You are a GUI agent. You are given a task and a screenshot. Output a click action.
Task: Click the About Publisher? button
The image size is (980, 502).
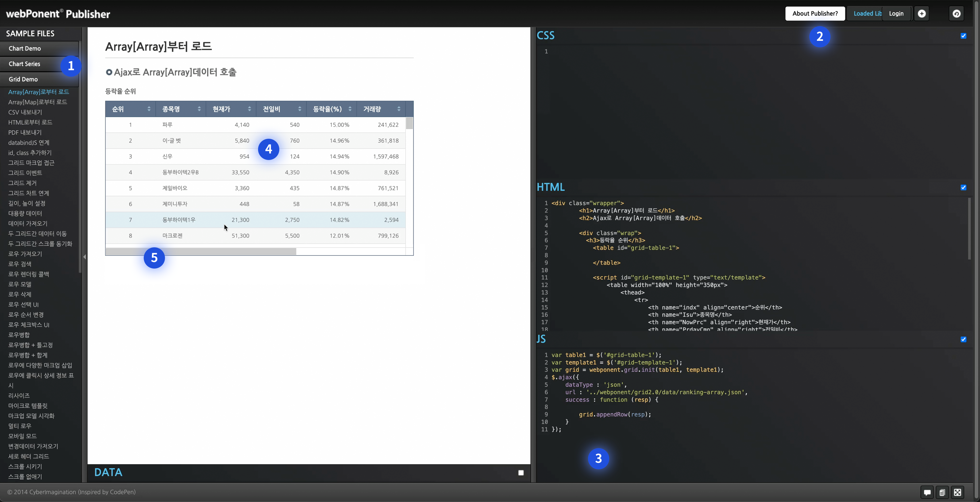pos(815,14)
